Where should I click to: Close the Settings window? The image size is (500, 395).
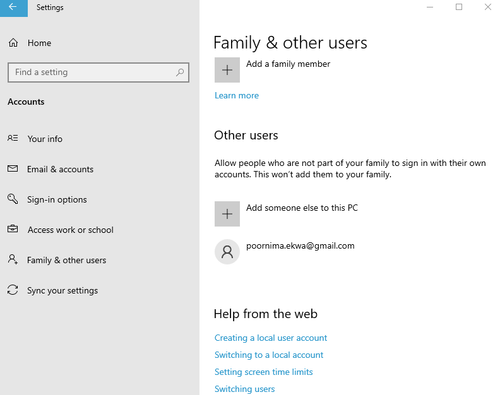(x=488, y=7)
